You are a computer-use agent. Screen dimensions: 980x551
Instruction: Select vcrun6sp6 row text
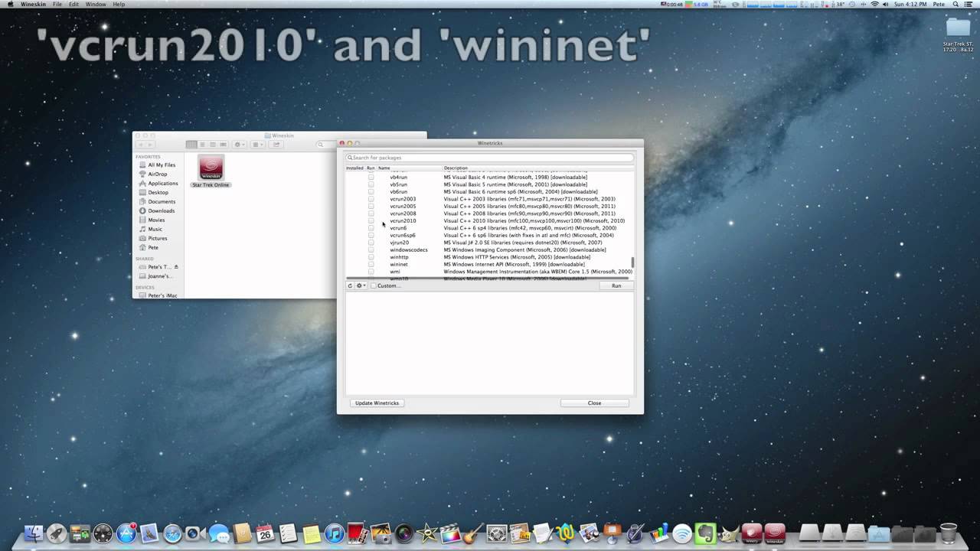pyautogui.click(x=403, y=236)
